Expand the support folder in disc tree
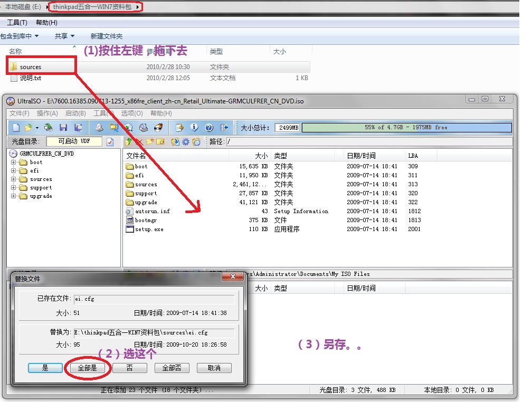This screenshot has width=532, height=402. 14,188
